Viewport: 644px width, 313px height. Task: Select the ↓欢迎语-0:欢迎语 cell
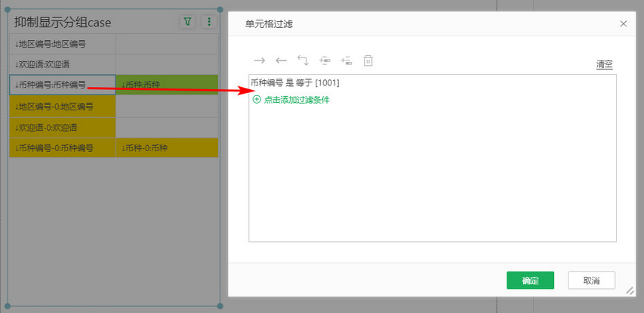pyautogui.click(x=63, y=128)
